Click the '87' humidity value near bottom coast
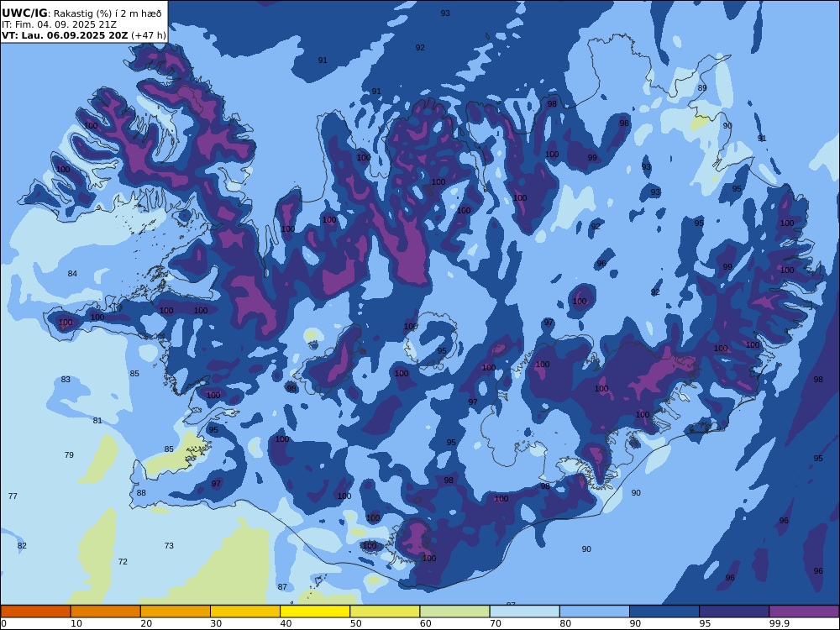The height and width of the screenshot is (630, 840). click(x=282, y=586)
